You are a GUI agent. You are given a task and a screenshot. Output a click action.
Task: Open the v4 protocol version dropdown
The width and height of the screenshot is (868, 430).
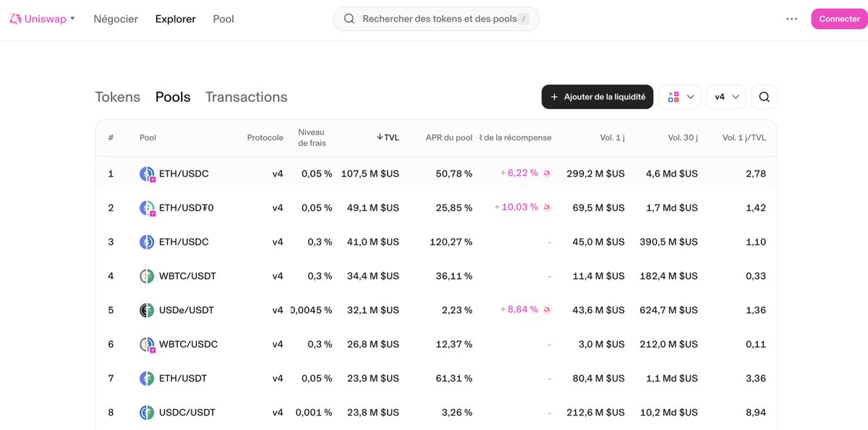click(x=726, y=97)
